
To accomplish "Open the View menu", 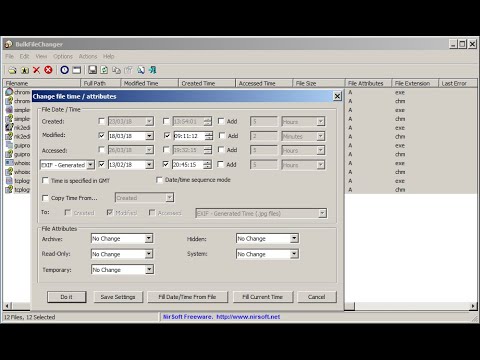I will pos(41,56).
